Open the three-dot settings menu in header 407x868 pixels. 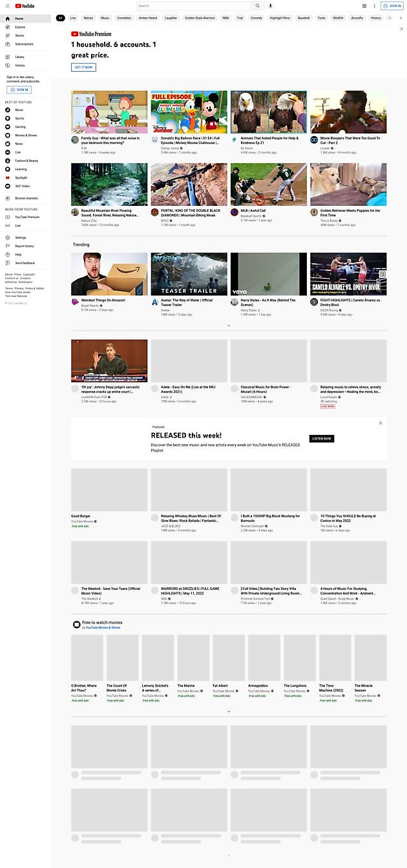coord(374,6)
